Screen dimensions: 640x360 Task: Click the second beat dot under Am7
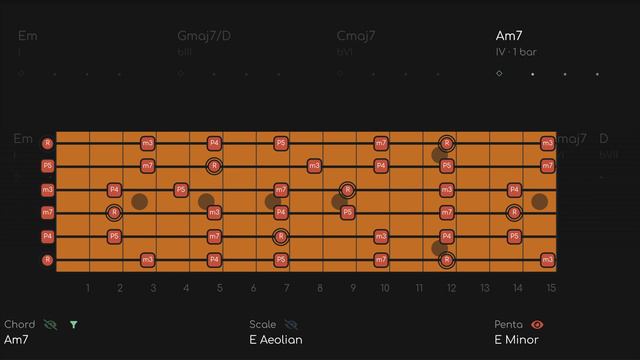pos(533,74)
